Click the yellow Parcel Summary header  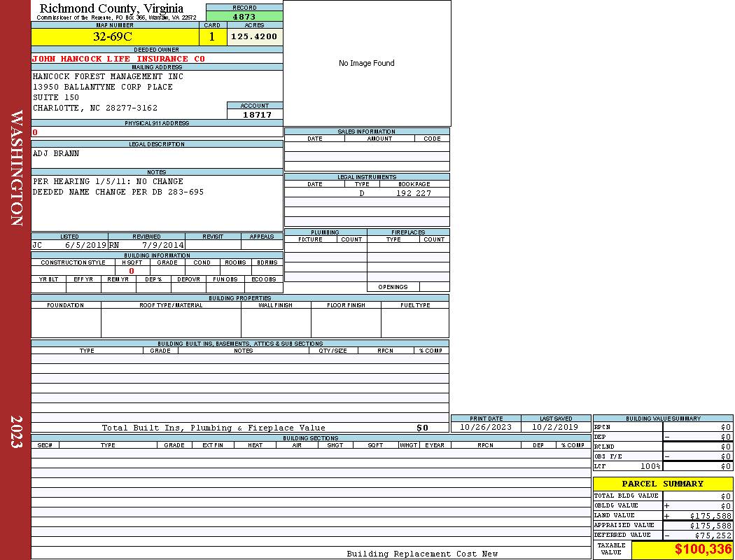coord(662,484)
